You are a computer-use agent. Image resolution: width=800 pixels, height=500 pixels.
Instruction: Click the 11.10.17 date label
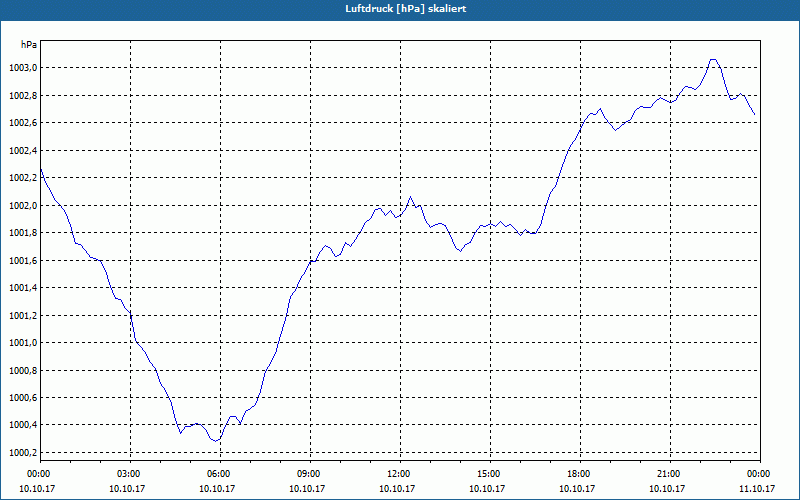click(x=757, y=489)
